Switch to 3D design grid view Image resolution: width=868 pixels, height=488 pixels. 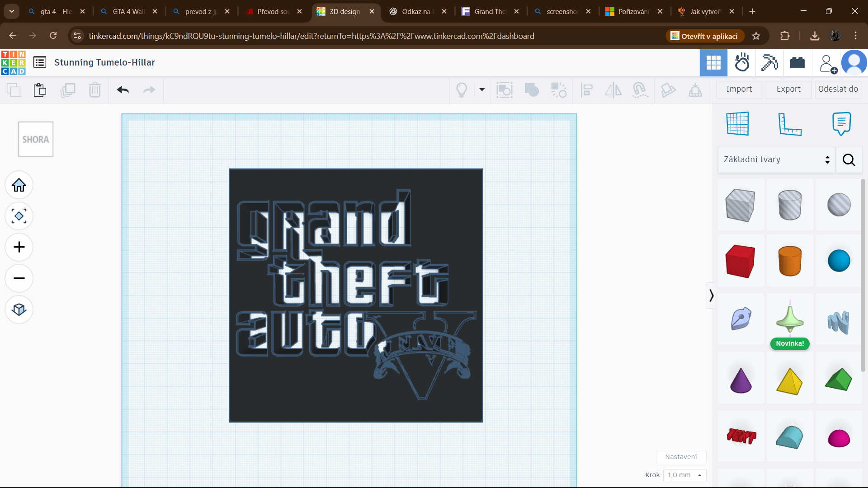tap(713, 62)
